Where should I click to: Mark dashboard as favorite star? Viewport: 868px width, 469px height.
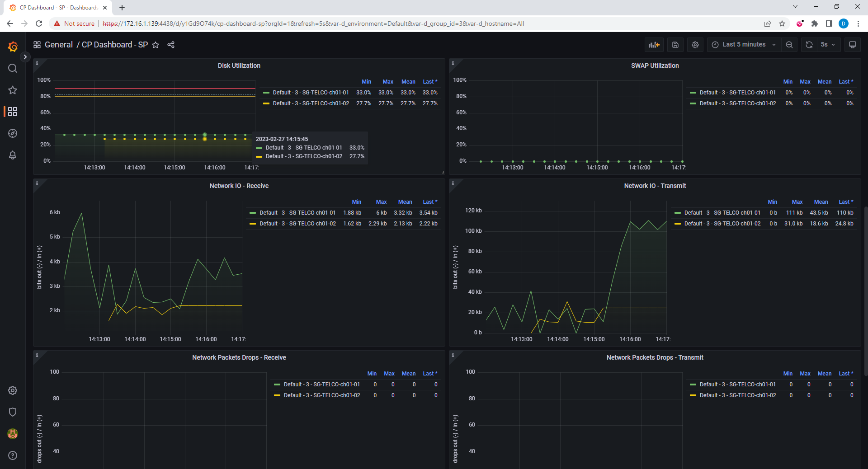tap(156, 45)
